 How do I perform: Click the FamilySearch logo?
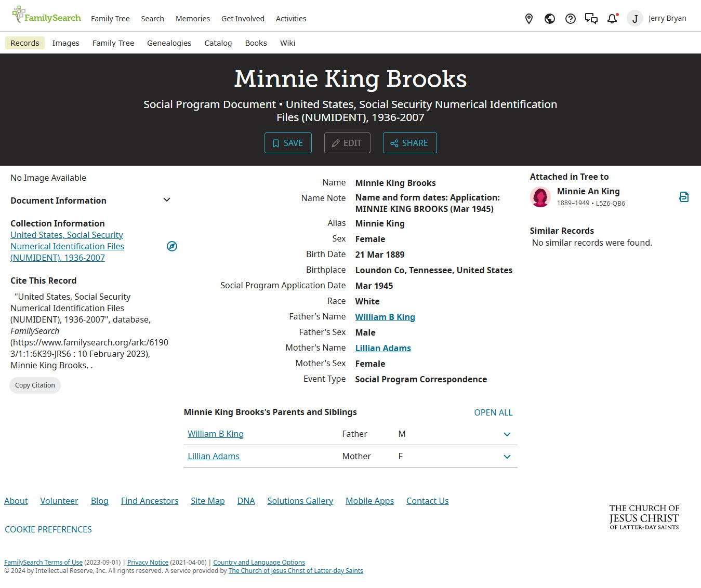click(47, 16)
